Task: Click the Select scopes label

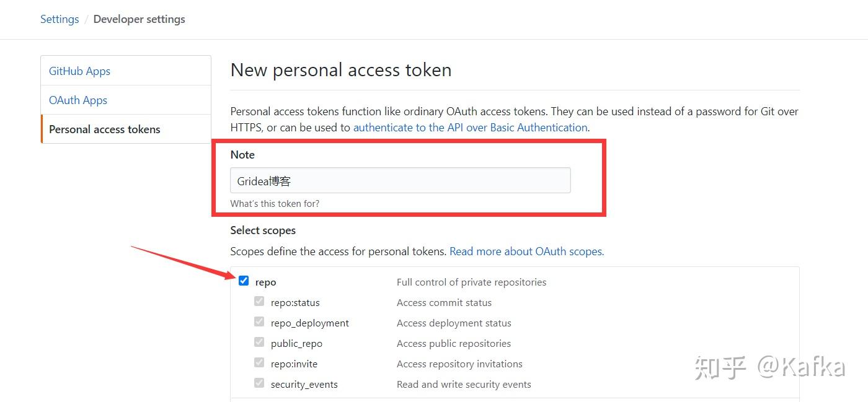Action: point(263,230)
